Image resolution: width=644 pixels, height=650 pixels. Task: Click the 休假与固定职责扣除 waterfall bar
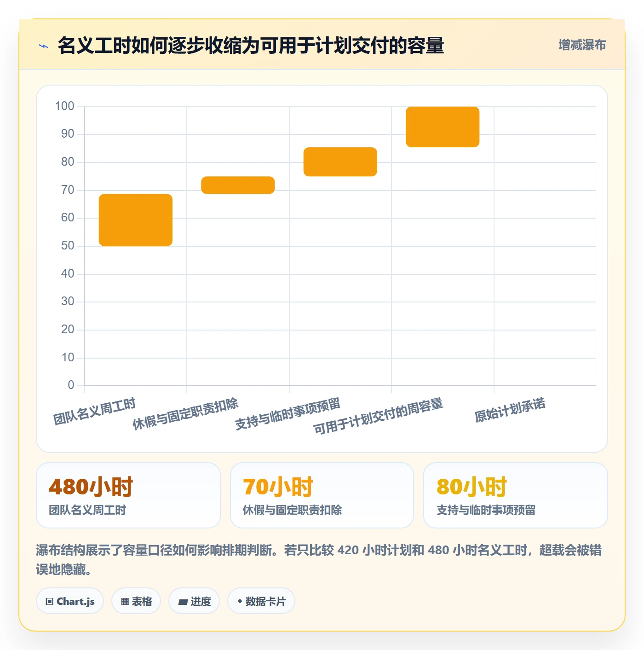[238, 185]
